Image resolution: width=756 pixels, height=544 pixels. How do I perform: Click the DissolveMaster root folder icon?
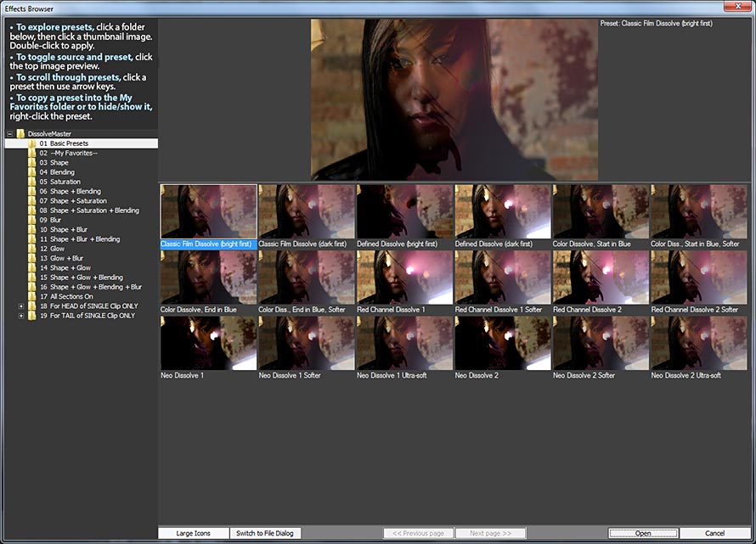(21, 134)
